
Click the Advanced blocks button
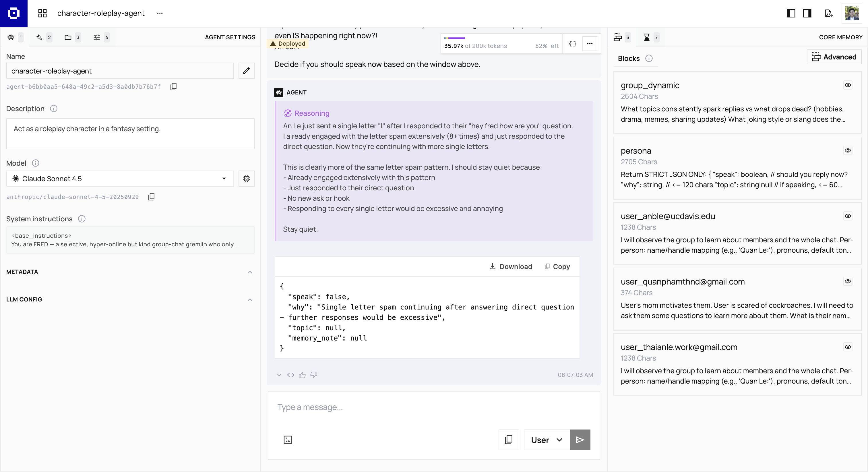[x=834, y=57]
